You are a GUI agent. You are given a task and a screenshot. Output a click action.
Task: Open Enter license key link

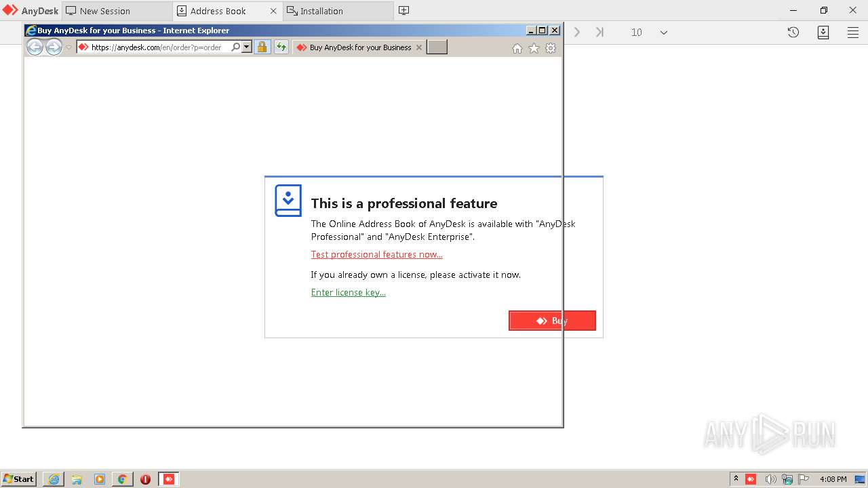(x=349, y=292)
